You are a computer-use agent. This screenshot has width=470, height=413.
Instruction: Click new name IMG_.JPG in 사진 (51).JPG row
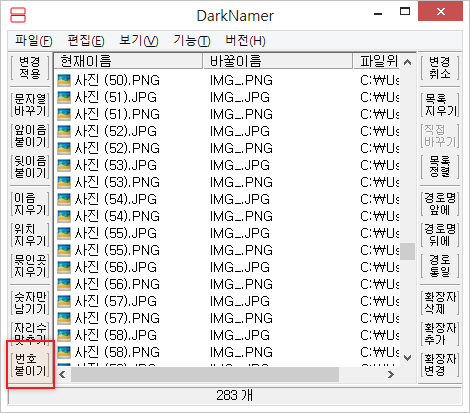[x=240, y=97]
